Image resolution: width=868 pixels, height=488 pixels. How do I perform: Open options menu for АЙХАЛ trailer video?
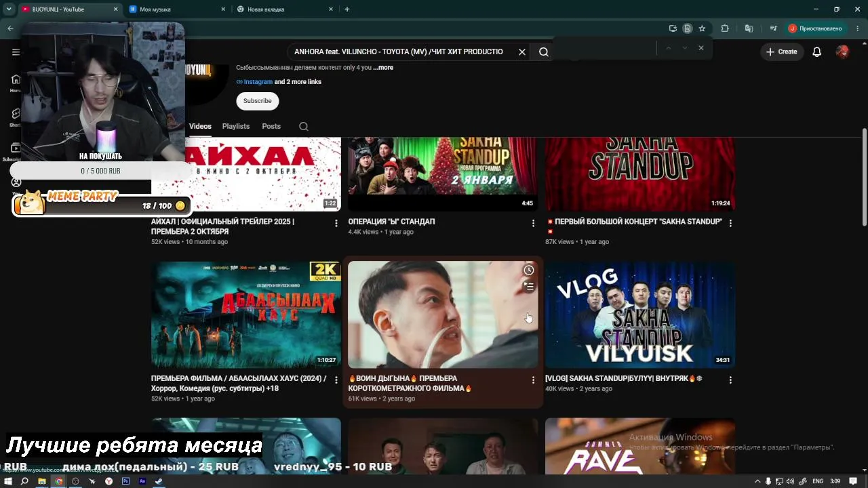point(336,223)
